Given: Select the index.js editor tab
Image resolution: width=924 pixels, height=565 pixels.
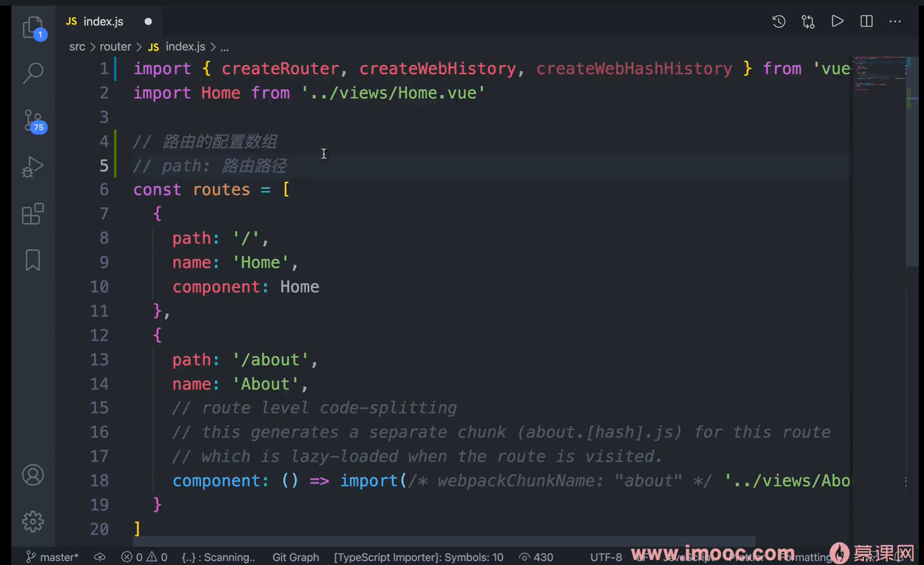Looking at the screenshot, I should tap(103, 21).
